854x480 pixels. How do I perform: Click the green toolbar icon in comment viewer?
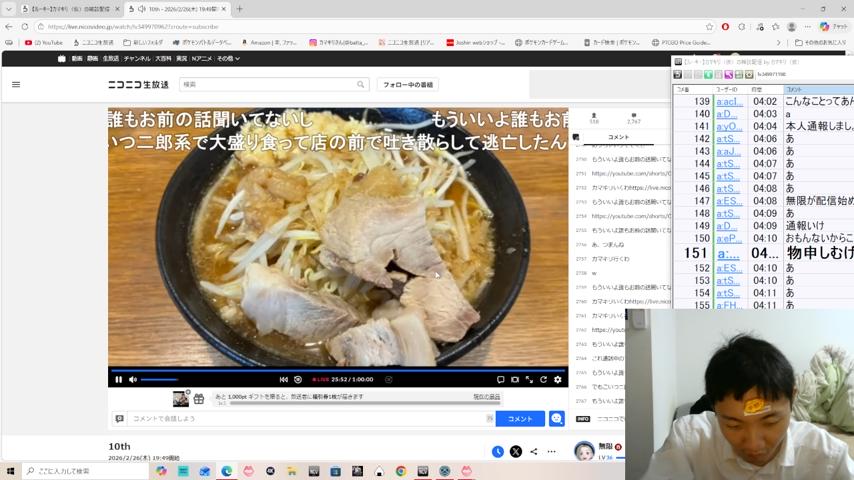coord(708,75)
